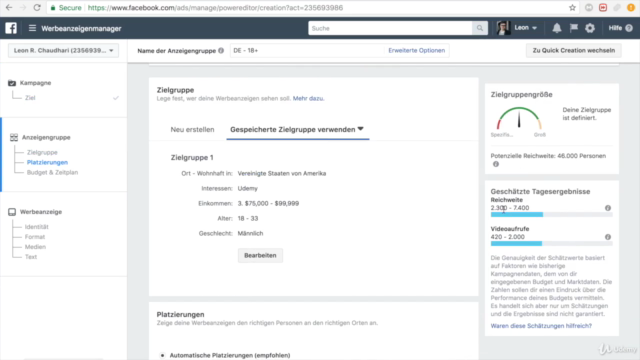Open the account dropdown Leon R. Chaudhari
Viewport: 640px width, 360px height.
click(63, 51)
